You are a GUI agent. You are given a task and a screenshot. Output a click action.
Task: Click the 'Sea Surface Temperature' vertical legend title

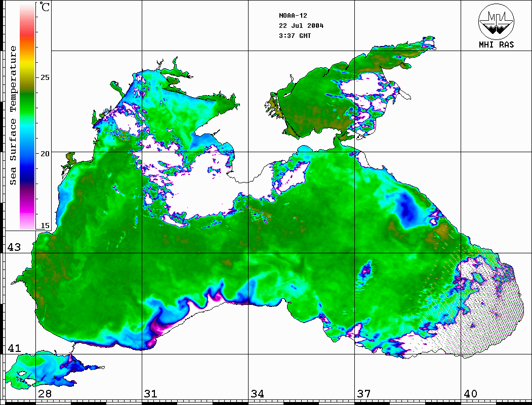(13, 116)
